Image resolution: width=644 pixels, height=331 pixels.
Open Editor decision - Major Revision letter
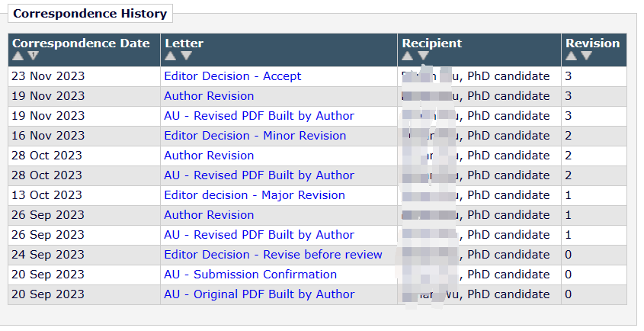254,195
